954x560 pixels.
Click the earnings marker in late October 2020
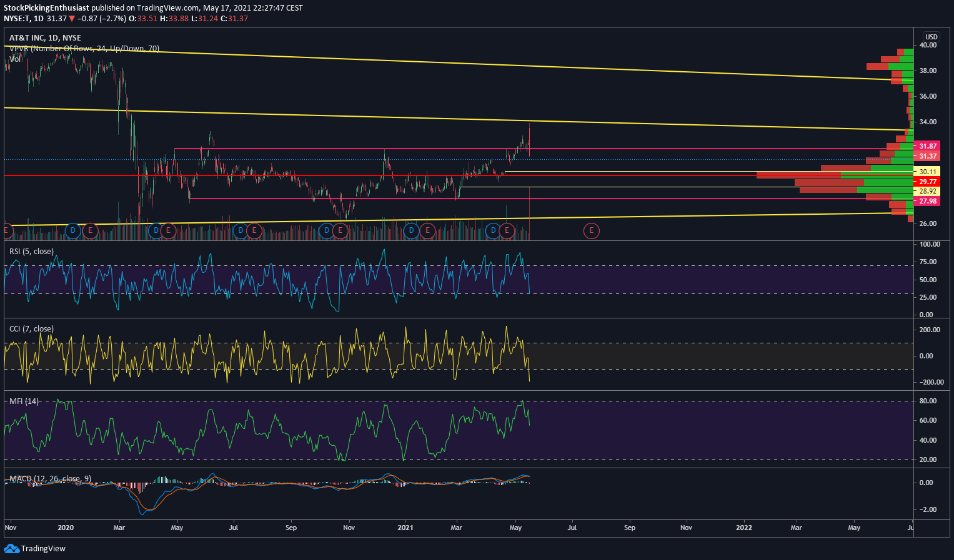(340, 231)
